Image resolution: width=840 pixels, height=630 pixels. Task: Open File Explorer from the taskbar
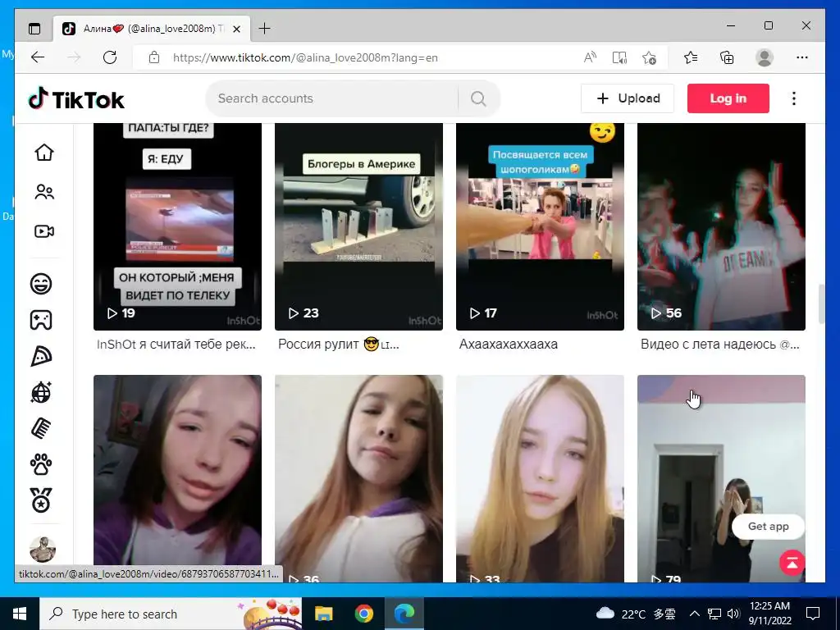click(x=323, y=614)
